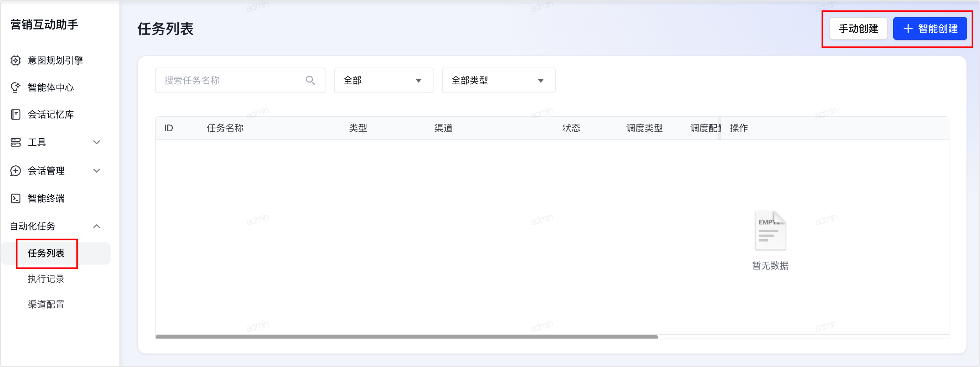
Task: Click the 调度类型 column header
Action: (645, 128)
